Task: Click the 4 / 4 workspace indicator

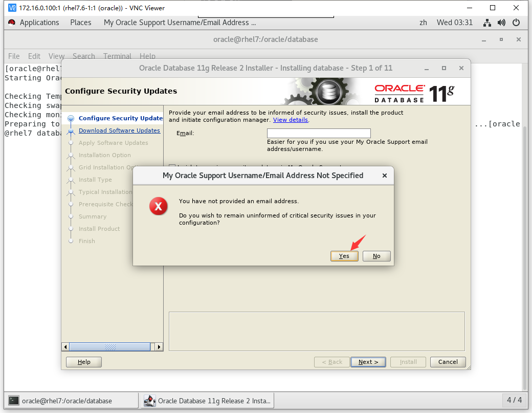Action: click(514, 400)
